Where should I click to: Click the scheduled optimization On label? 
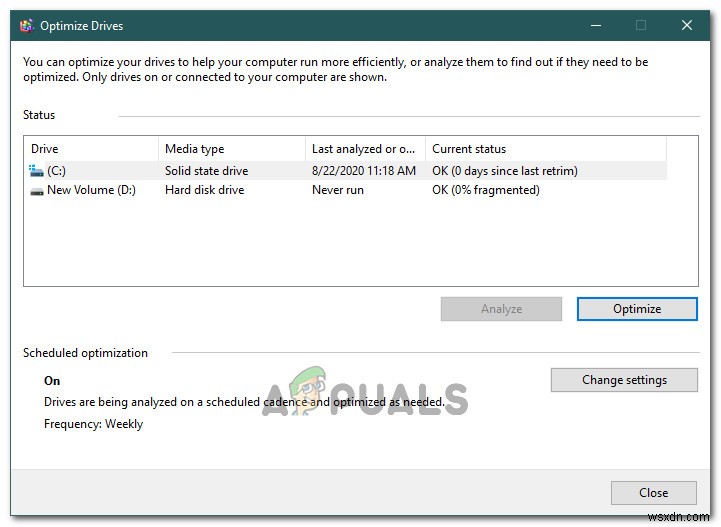pos(52,381)
